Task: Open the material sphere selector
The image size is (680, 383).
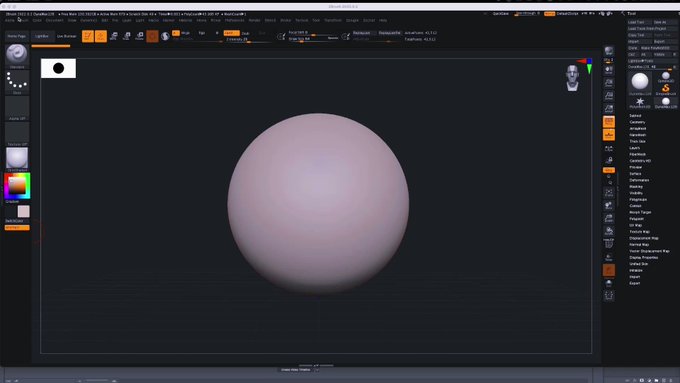Action: (17, 159)
